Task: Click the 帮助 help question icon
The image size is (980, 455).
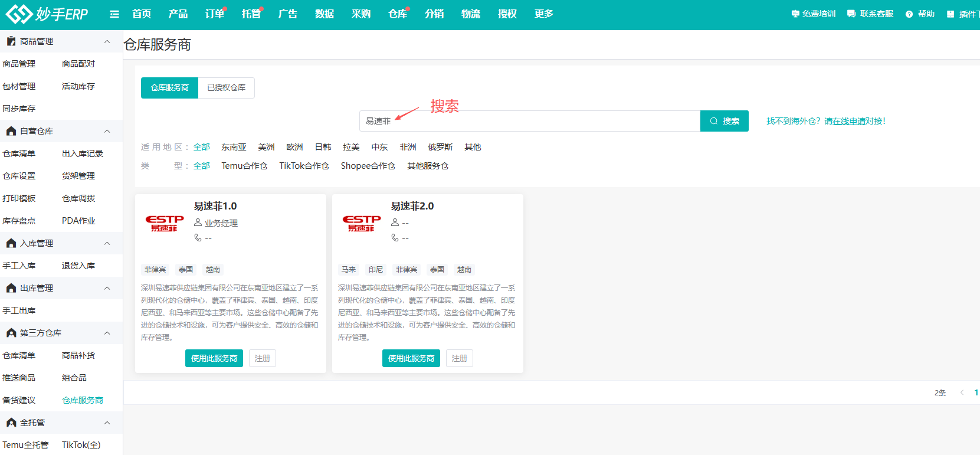Action: point(909,14)
